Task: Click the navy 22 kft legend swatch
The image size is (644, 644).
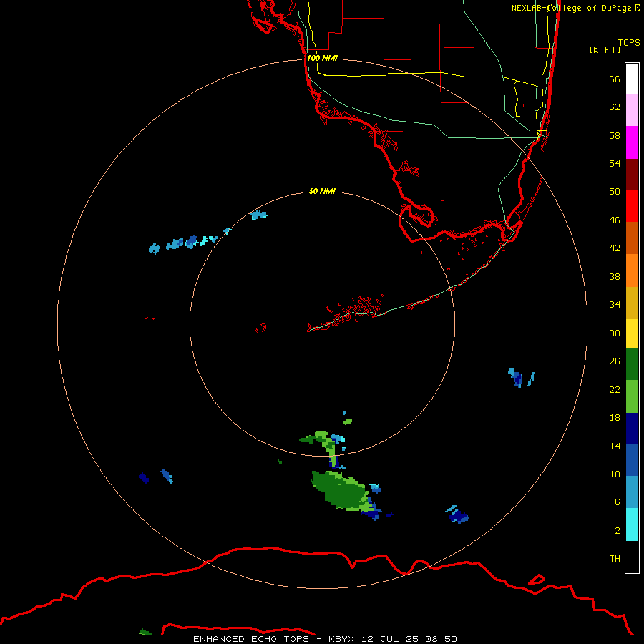Action: tap(632, 429)
